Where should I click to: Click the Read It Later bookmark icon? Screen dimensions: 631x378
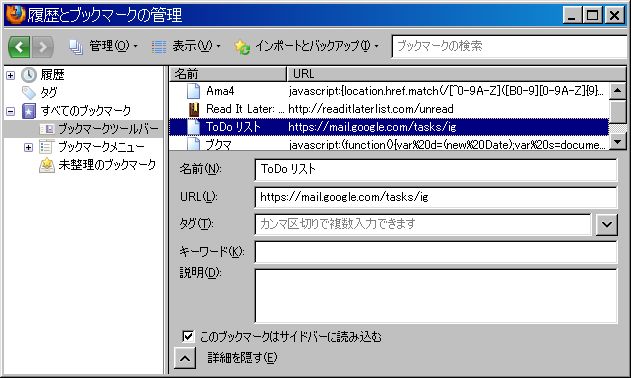pyautogui.click(x=194, y=109)
